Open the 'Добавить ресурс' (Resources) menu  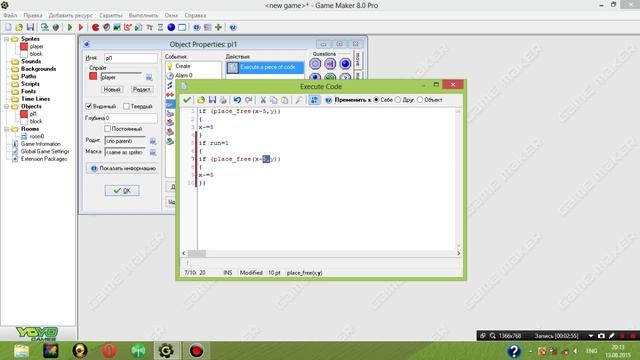[x=71, y=15]
